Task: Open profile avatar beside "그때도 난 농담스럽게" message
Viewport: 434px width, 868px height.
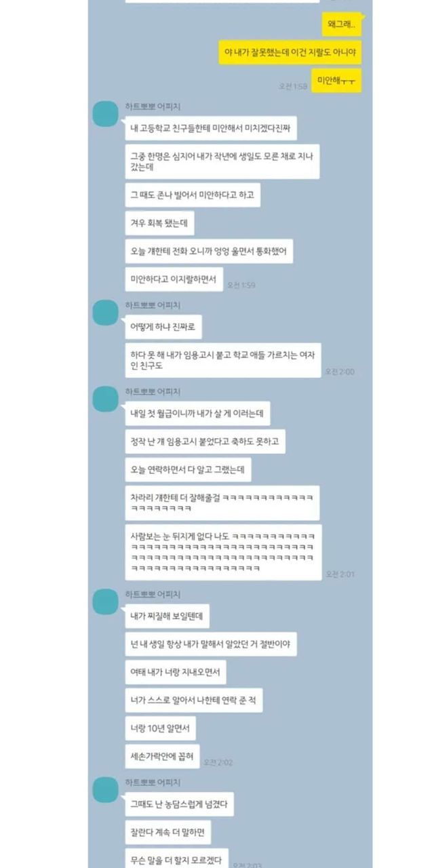Action: coord(105,790)
